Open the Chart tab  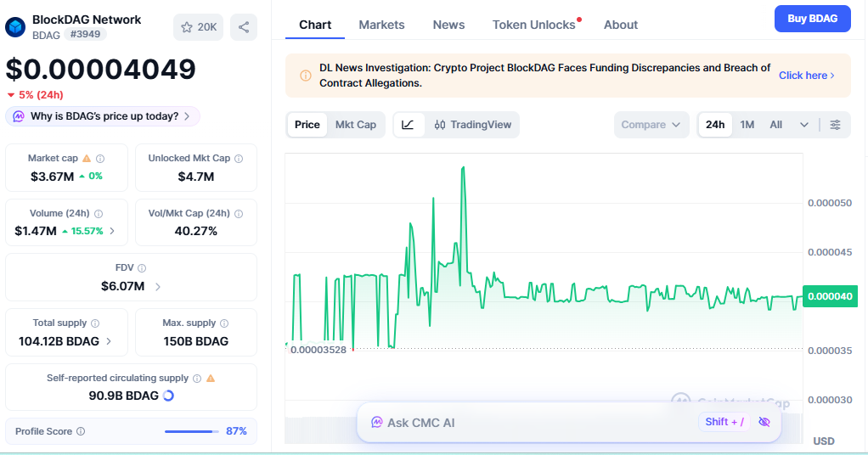(315, 25)
